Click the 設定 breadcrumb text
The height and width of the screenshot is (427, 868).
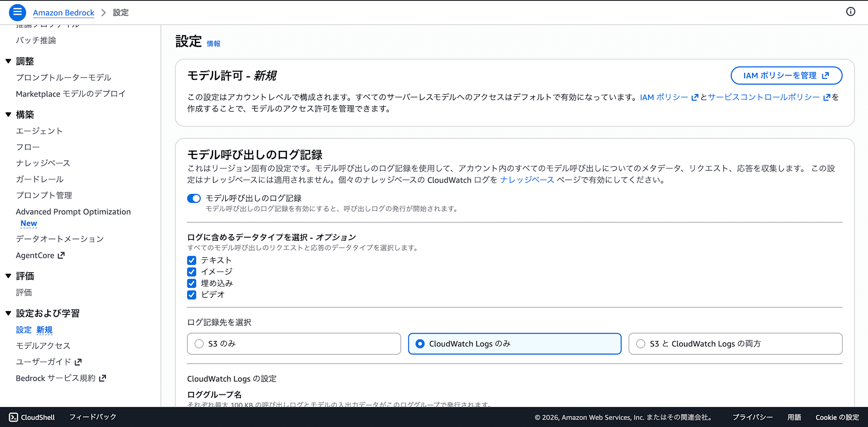[x=121, y=13]
